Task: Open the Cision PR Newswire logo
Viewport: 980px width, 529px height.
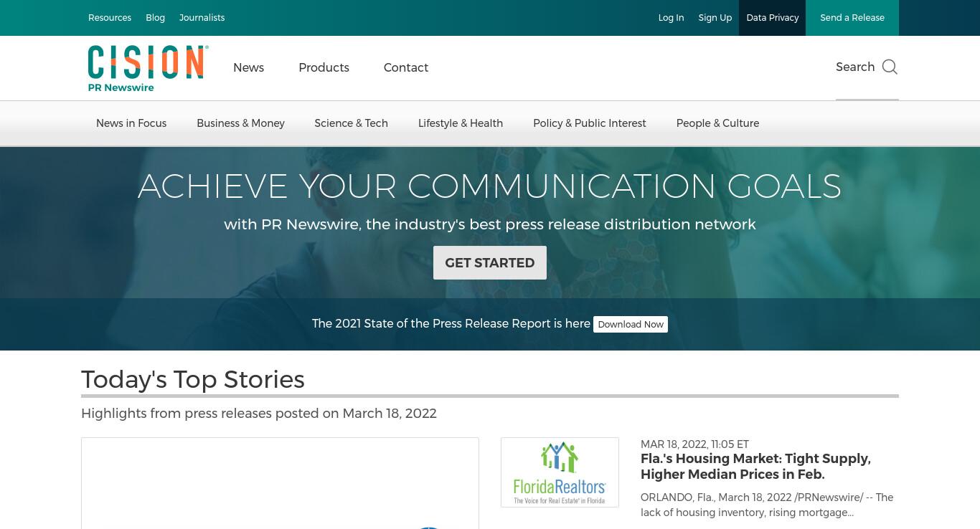Action: coord(149,68)
